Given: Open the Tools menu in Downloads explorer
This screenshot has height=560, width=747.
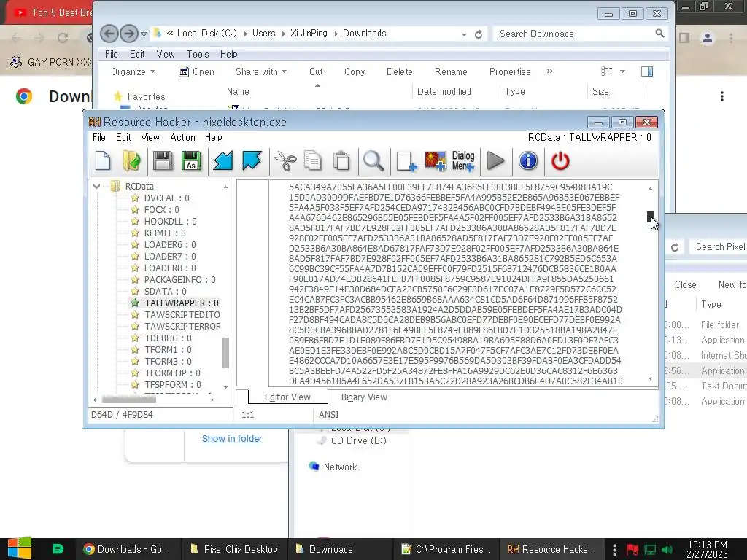Looking at the screenshot, I should pyautogui.click(x=198, y=54).
